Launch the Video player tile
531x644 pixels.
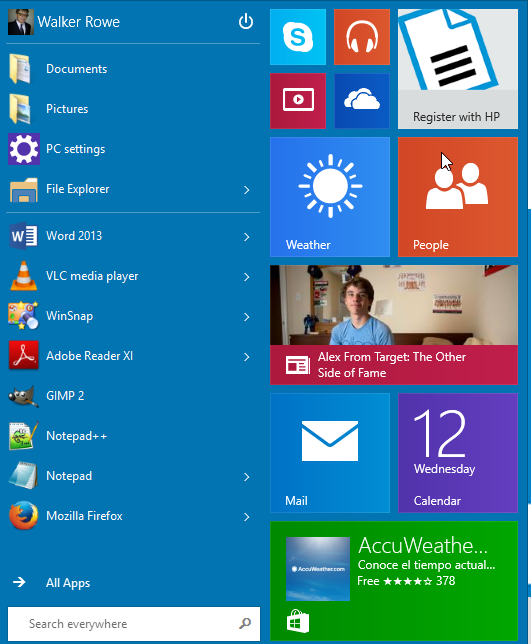click(x=298, y=101)
